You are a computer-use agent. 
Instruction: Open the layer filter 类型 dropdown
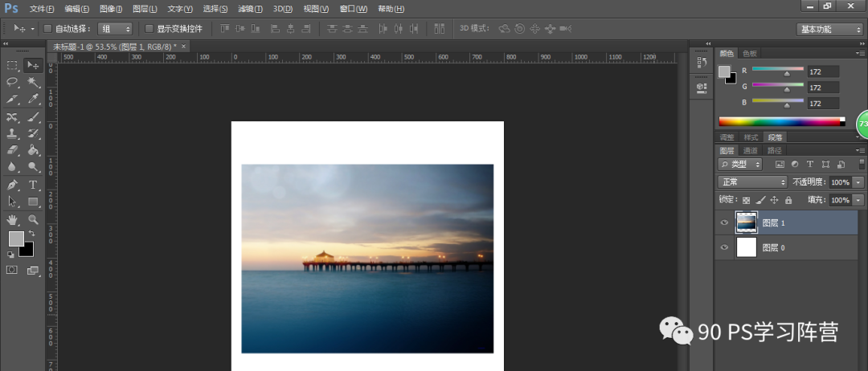740,165
